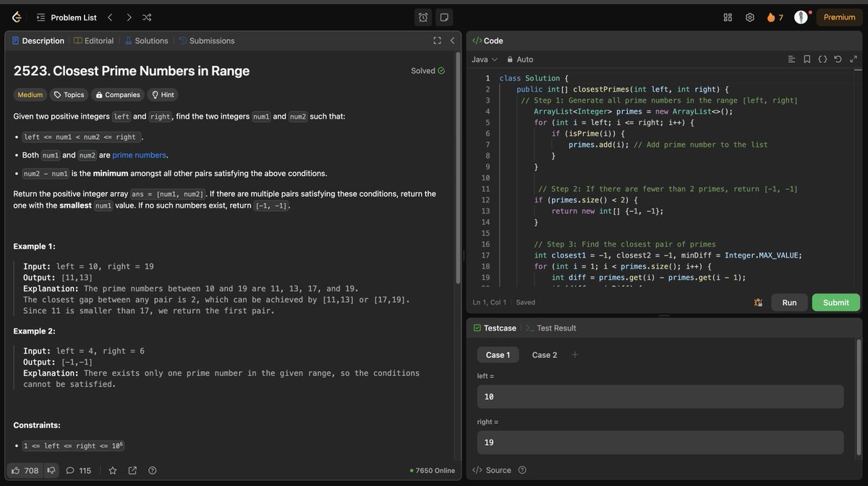Viewport: 868px width, 486px height.
Task: Collapse the description panel with the chevron
Action: tap(452, 40)
